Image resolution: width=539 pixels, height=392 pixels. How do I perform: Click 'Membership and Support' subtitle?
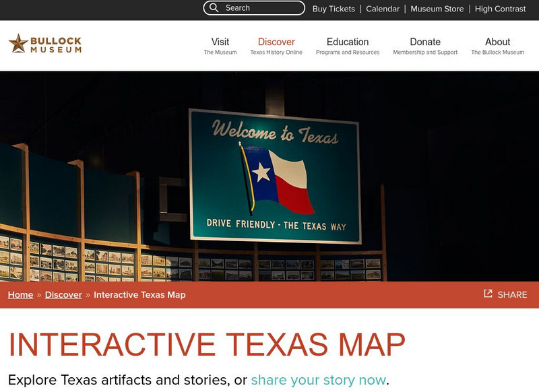tap(425, 53)
